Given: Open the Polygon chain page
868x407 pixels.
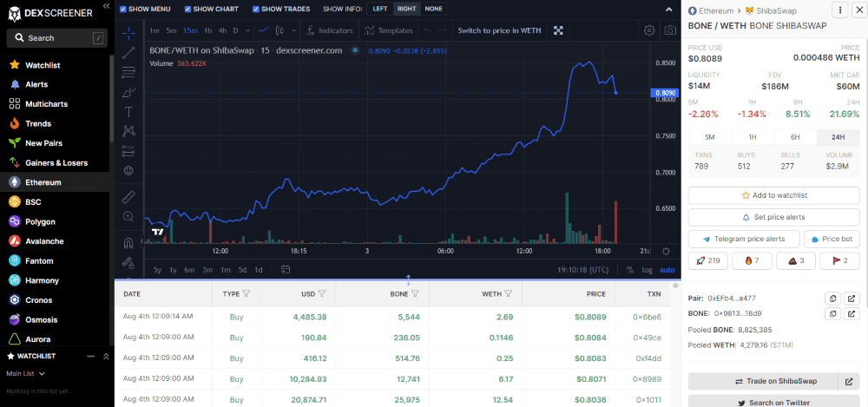Looking at the screenshot, I should pyautogui.click(x=56, y=221).
